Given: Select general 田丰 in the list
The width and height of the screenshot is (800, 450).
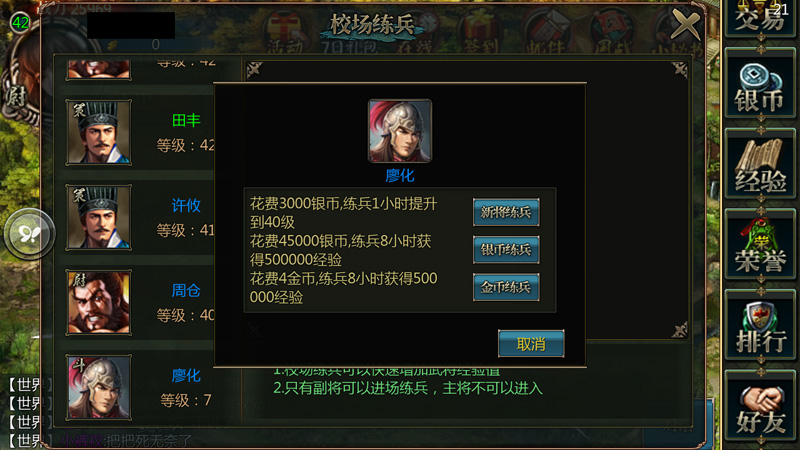Looking at the screenshot, I should click(x=140, y=133).
